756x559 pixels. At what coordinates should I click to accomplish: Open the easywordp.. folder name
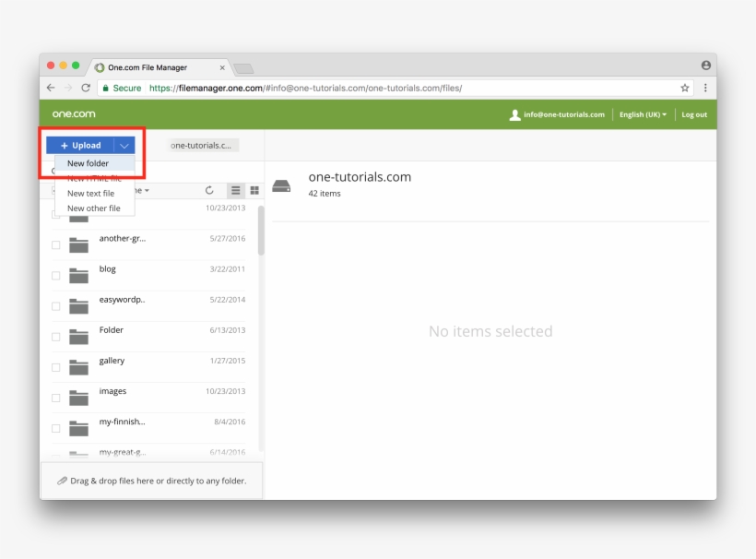(x=122, y=299)
